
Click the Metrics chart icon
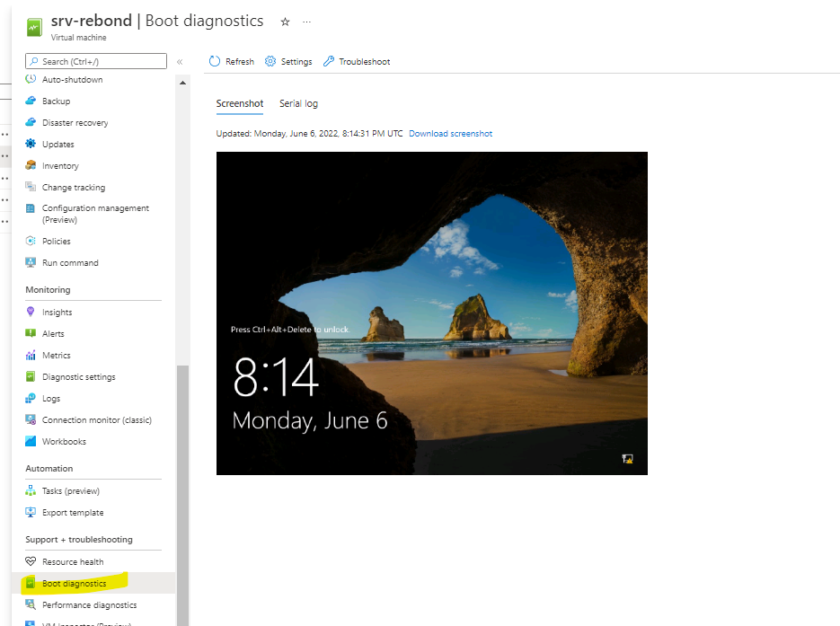click(x=31, y=355)
